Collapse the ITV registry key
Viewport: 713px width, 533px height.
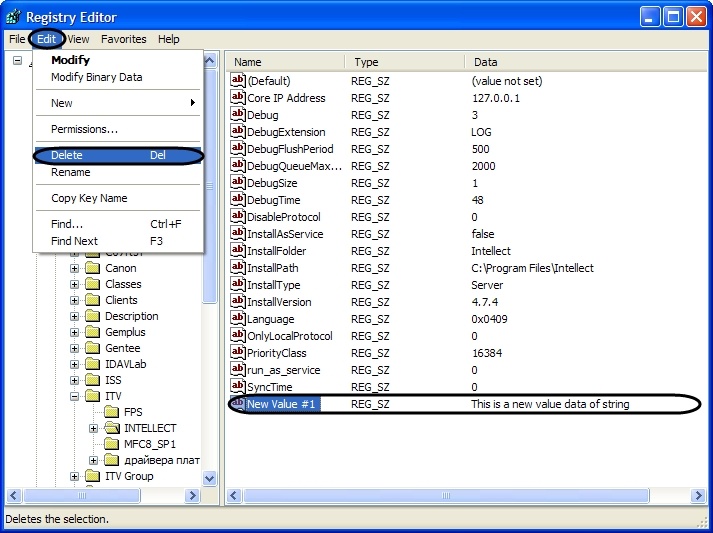point(75,396)
